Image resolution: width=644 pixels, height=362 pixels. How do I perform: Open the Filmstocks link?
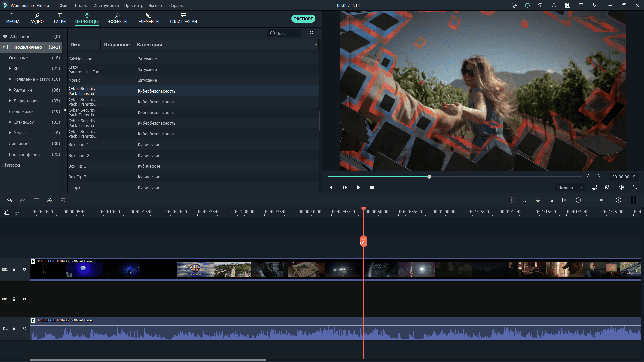[x=11, y=165]
